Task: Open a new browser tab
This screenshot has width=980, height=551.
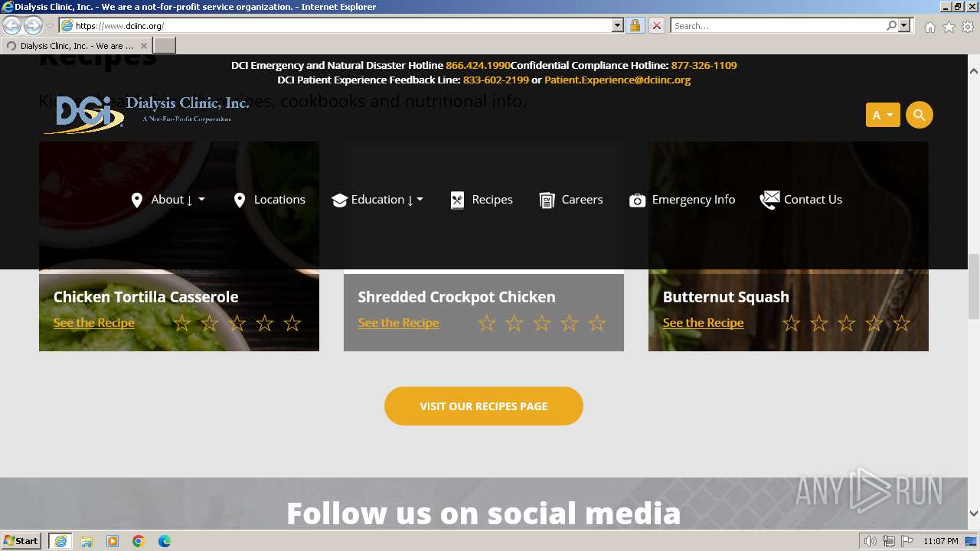Action: pyautogui.click(x=165, y=46)
